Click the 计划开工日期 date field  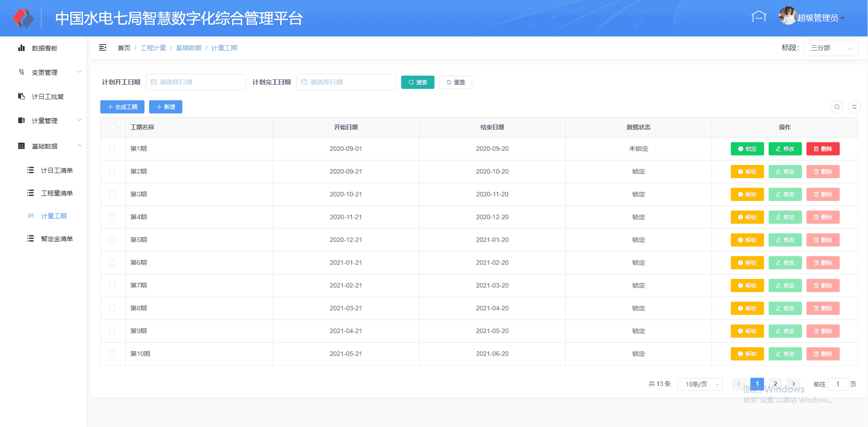[x=196, y=82]
